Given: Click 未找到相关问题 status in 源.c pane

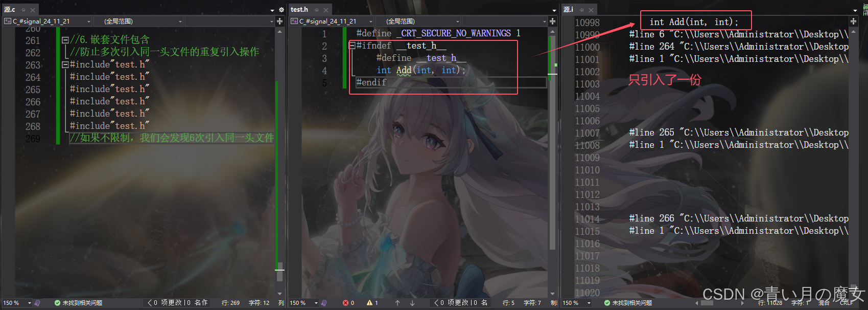Looking at the screenshot, I should pyautogui.click(x=82, y=303).
